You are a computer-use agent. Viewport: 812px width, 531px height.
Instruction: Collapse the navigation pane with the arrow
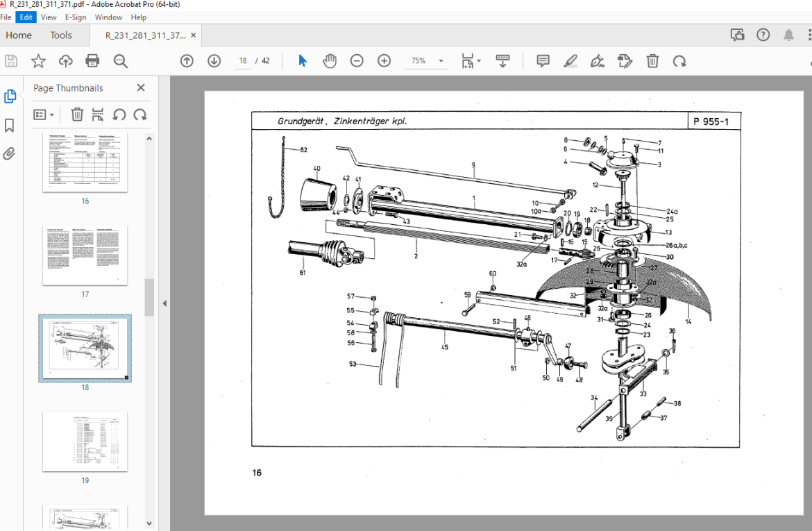[x=164, y=303]
